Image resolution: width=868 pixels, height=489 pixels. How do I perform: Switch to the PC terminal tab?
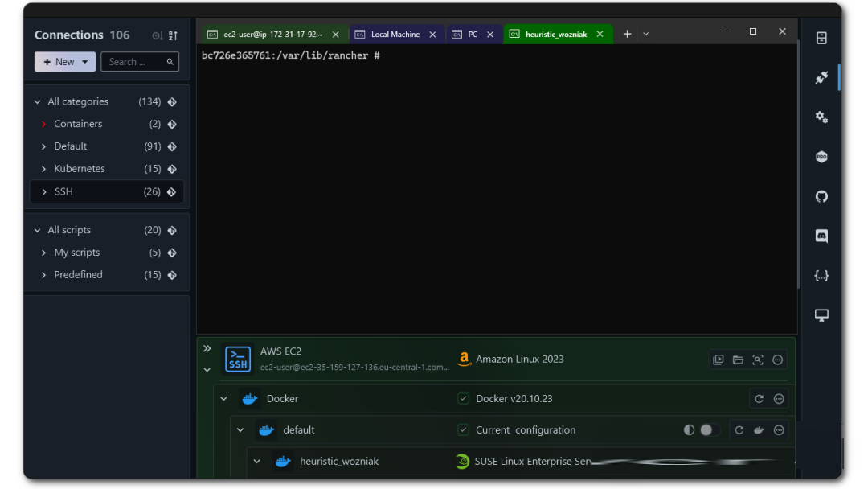pyautogui.click(x=473, y=35)
